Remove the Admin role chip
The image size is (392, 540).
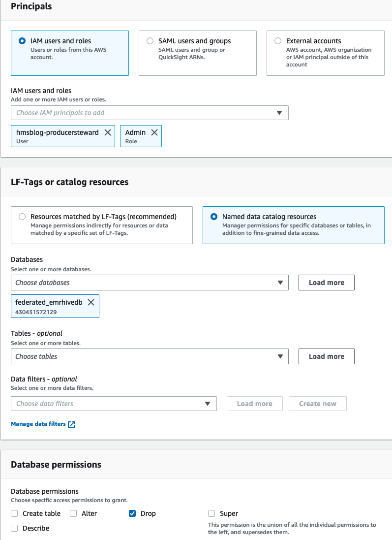154,132
